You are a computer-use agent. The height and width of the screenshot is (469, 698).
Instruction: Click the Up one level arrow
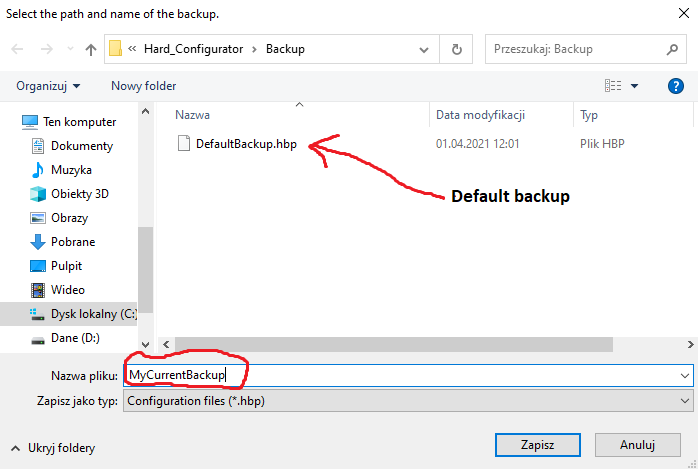point(91,49)
